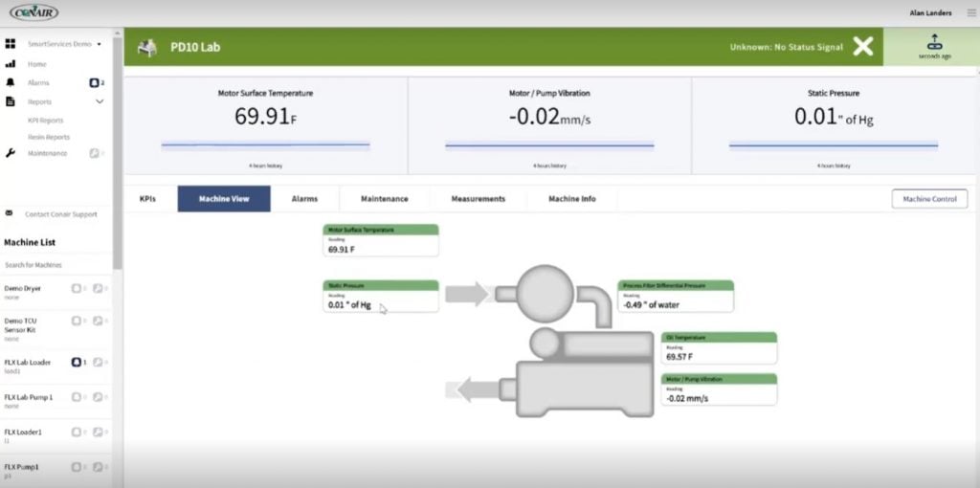Image resolution: width=980 pixels, height=488 pixels.
Task: Click the Alarms bell icon in sidebar
Action: coord(10,82)
